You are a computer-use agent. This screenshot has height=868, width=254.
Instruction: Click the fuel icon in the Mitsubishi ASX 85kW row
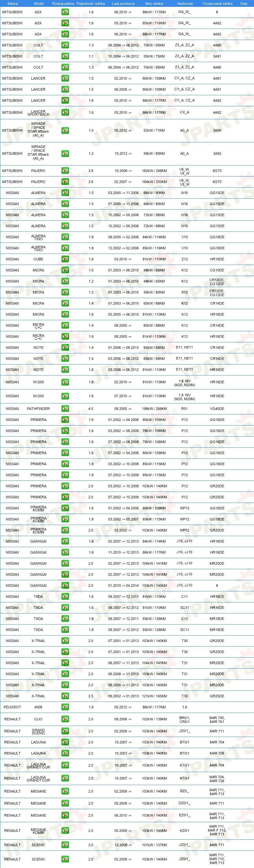[x=65, y=23]
